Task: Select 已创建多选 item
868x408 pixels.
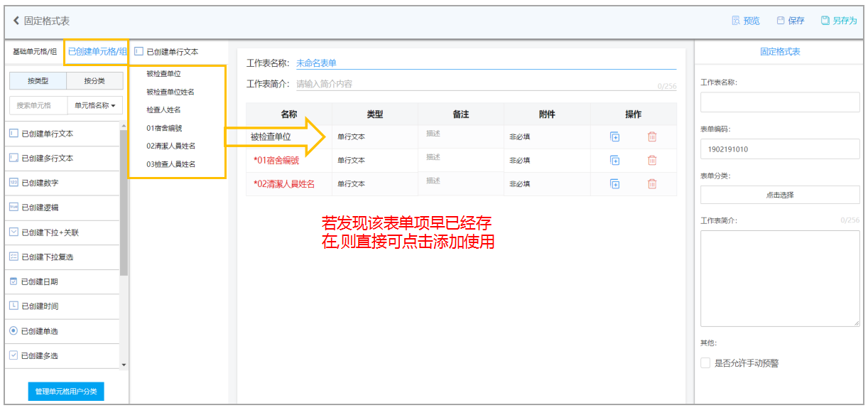Action: coord(62,355)
